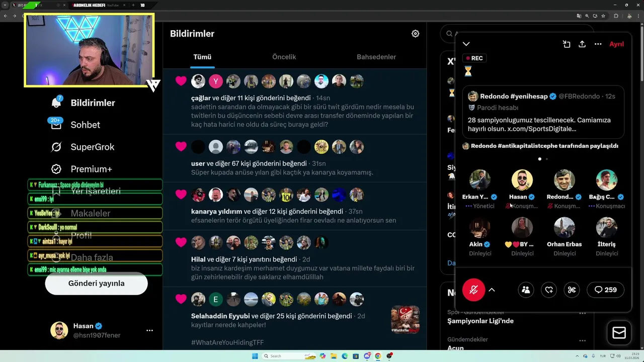This screenshot has width=644, height=362.
Task: Open Microsoft Edge from the taskbar
Action: click(345, 356)
